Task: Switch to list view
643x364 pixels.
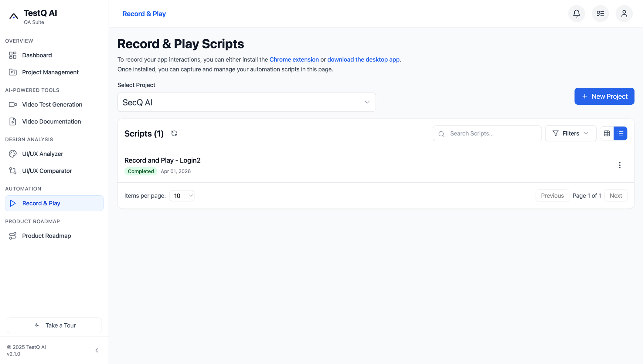Action: (620, 133)
